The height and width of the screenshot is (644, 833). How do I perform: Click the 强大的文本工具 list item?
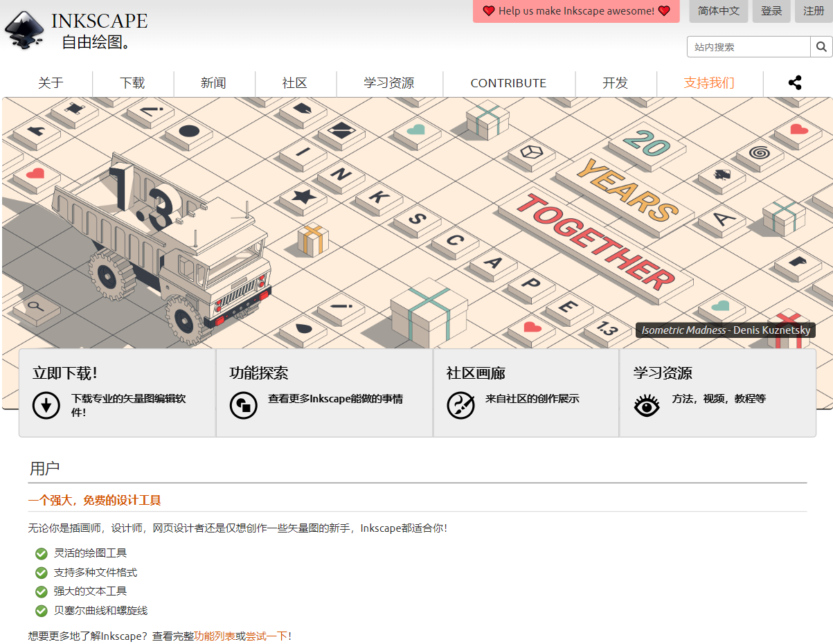90,591
